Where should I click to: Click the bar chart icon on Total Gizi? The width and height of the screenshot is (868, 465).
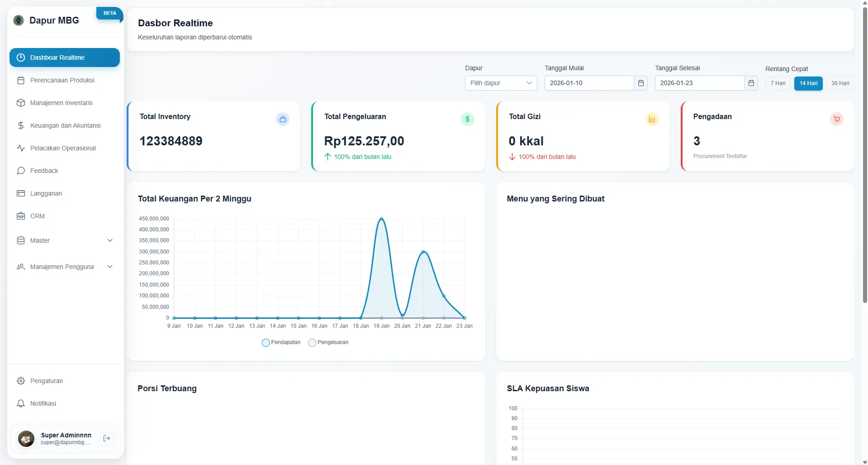tap(652, 119)
